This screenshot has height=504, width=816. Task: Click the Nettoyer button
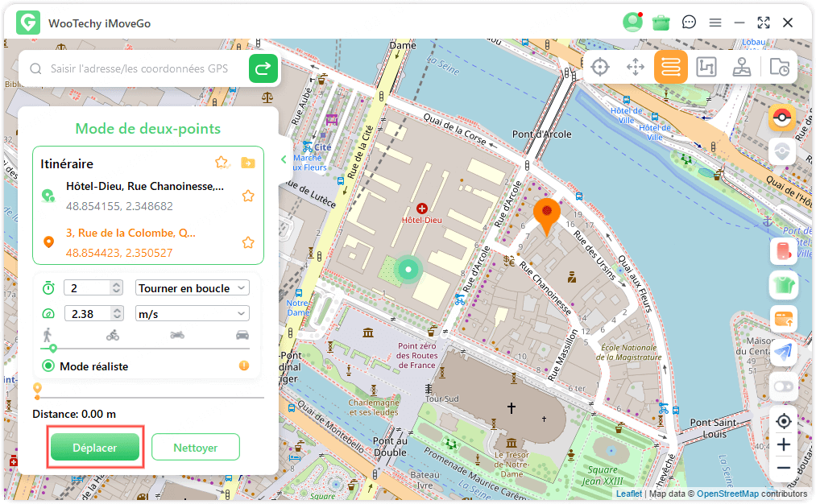[x=196, y=448]
